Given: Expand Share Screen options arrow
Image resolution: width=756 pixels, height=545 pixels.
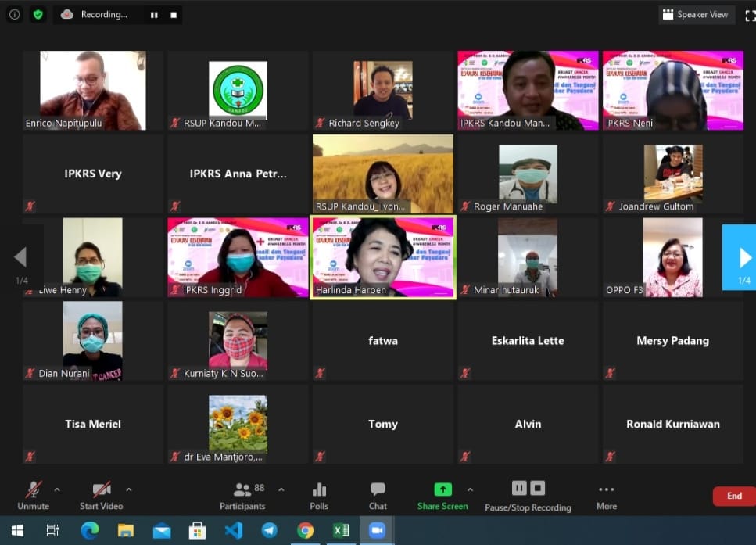Looking at the screenshot, I should pyautogui.click(x=470, y=490).
